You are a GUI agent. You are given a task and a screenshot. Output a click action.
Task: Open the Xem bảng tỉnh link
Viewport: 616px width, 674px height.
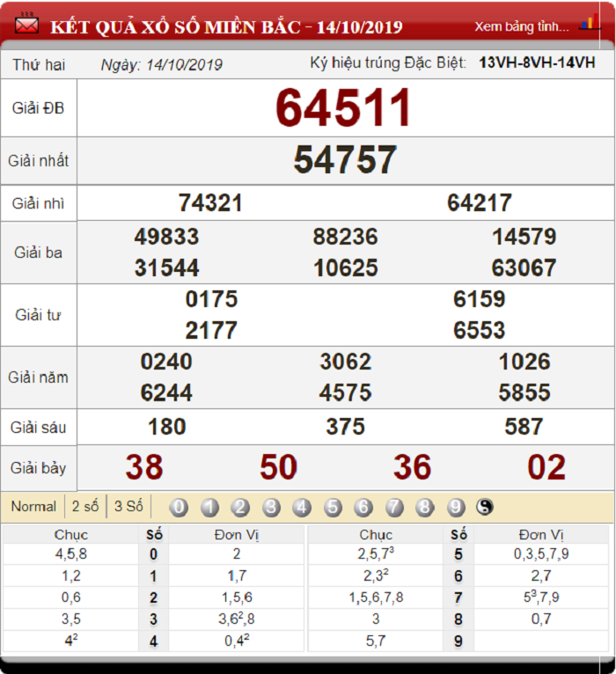coord(522,26)
